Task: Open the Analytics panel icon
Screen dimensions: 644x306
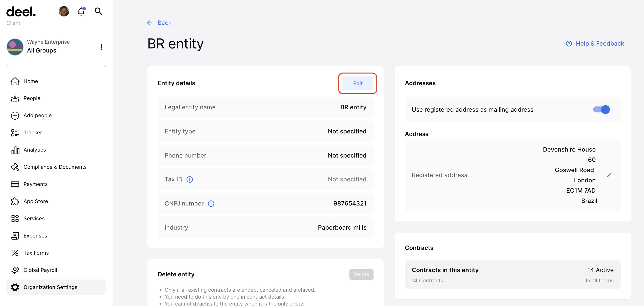Action: tap(15, 150)
